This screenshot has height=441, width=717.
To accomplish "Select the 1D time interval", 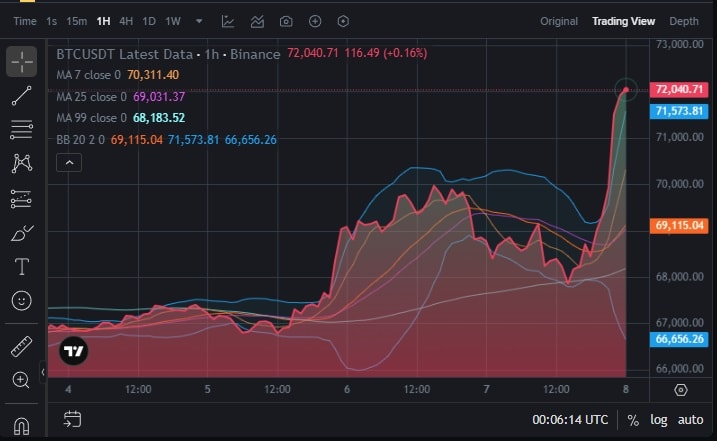I will (149, 21).
